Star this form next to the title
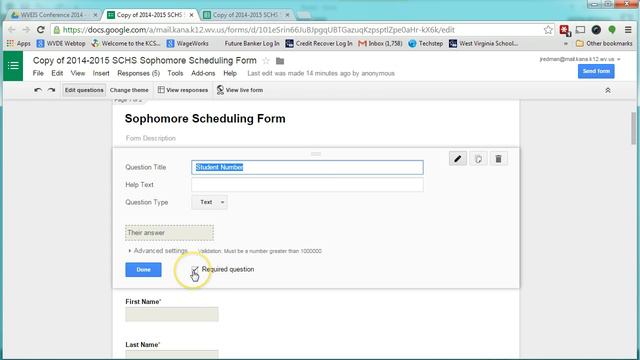Viewport: 640px width, 360px height. tap(266, 61)
